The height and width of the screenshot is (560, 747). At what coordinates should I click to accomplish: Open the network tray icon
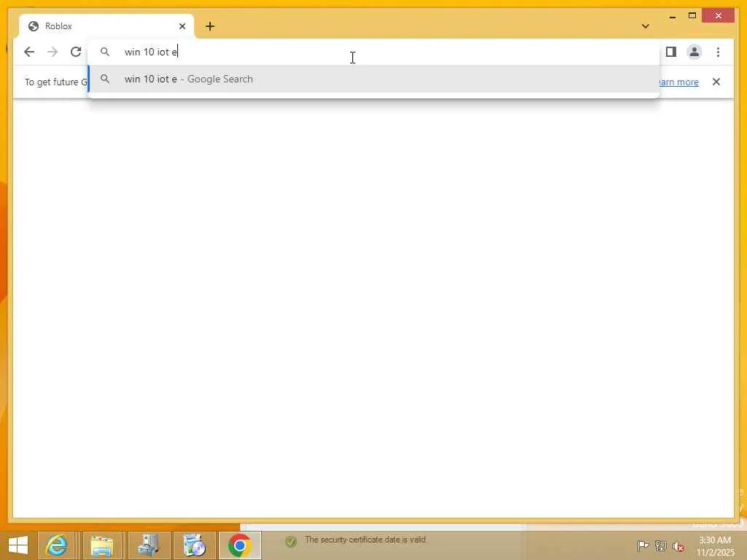coord(661,545)
